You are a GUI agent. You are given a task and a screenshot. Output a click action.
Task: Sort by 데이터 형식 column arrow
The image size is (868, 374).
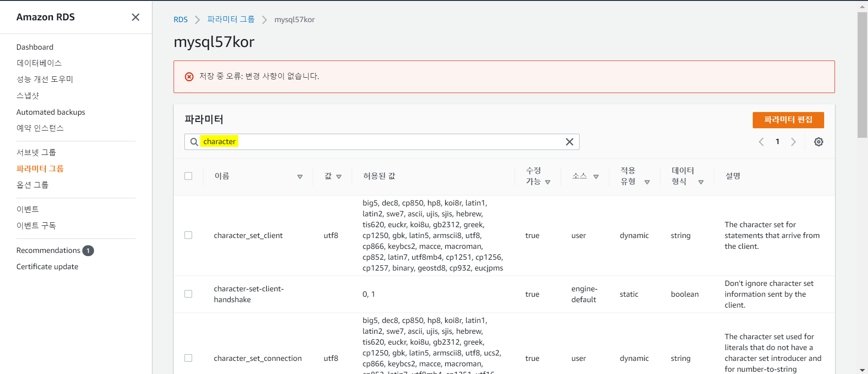click(701, 182)
